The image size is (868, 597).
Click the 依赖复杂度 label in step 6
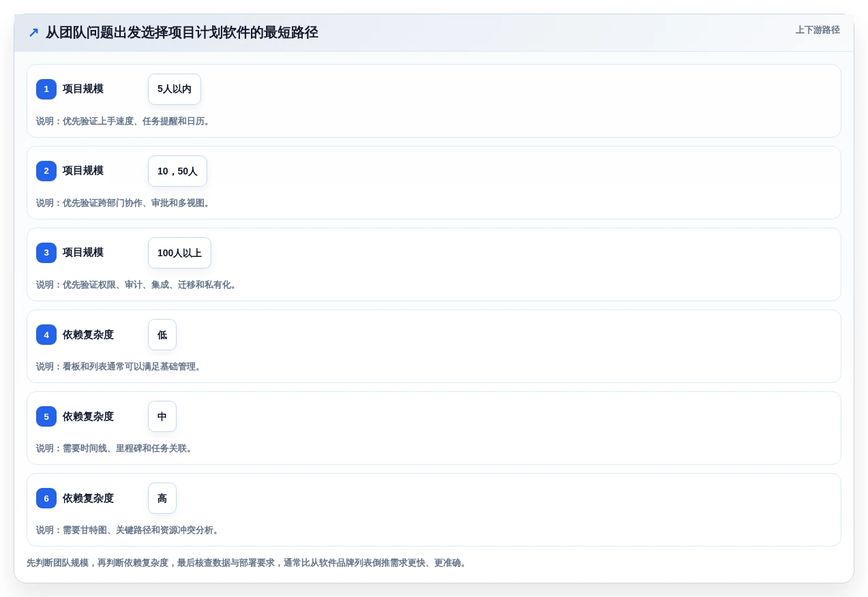[88, 498]
